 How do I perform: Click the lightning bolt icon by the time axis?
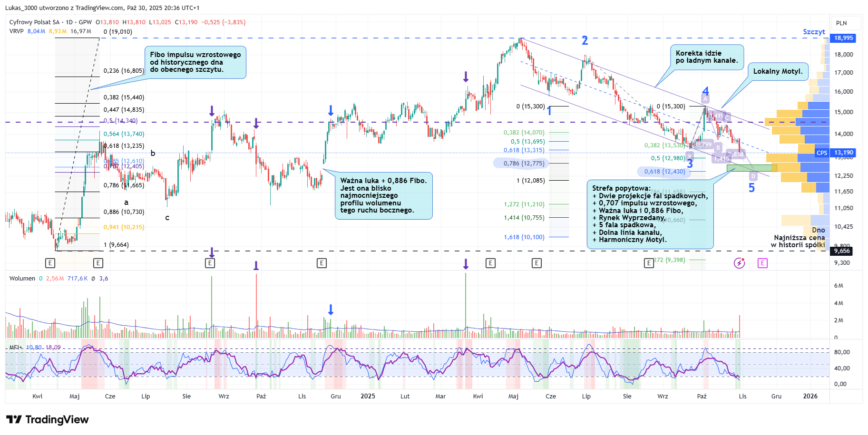pos(739,263)
